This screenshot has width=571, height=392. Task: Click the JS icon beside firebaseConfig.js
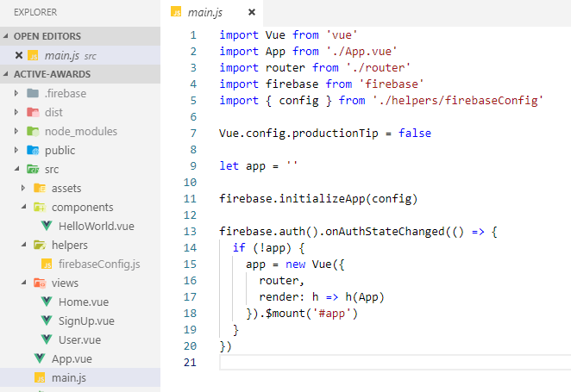47,264
